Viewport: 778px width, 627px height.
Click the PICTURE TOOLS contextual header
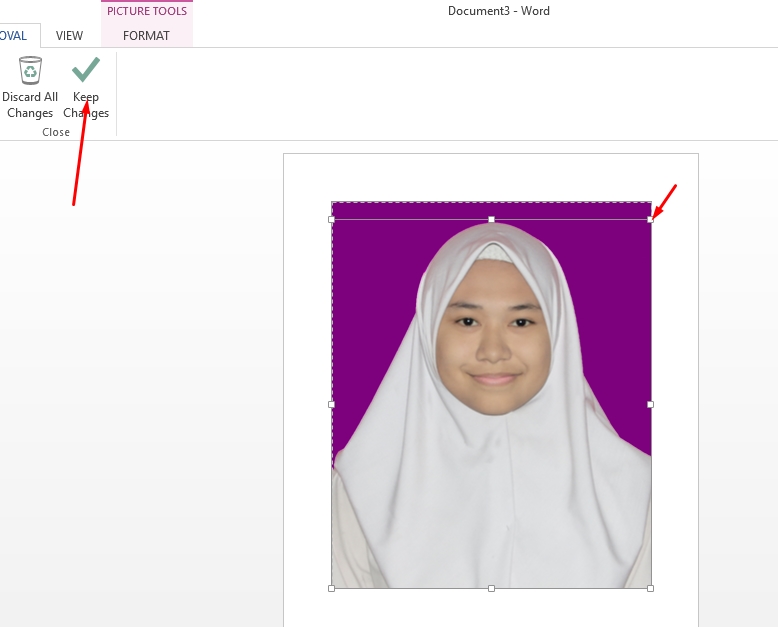pyautogui.click(x=147, y=11)
